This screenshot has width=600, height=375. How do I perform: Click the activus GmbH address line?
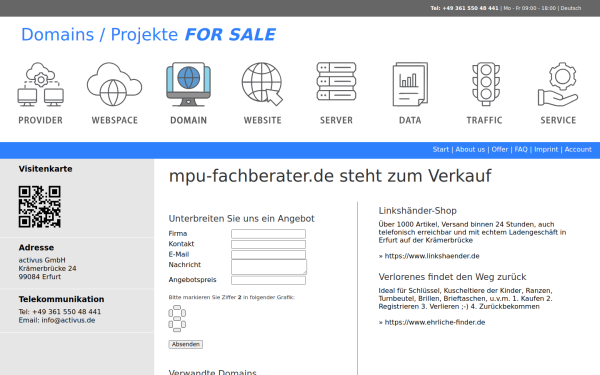tap(42, 260)
